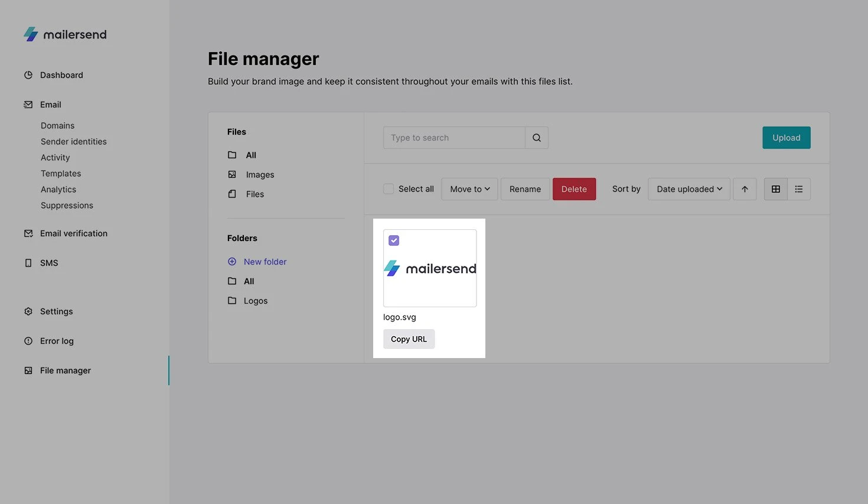Open the Logos folder
The height and width of the screenshot is (504, 868).
click(x=255, y=301)
